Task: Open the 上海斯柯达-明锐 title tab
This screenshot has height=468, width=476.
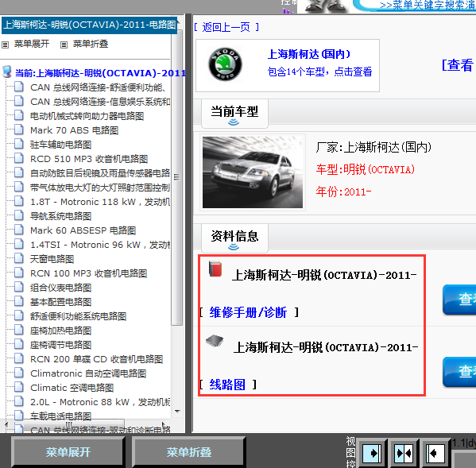Action: coord(90,25)
